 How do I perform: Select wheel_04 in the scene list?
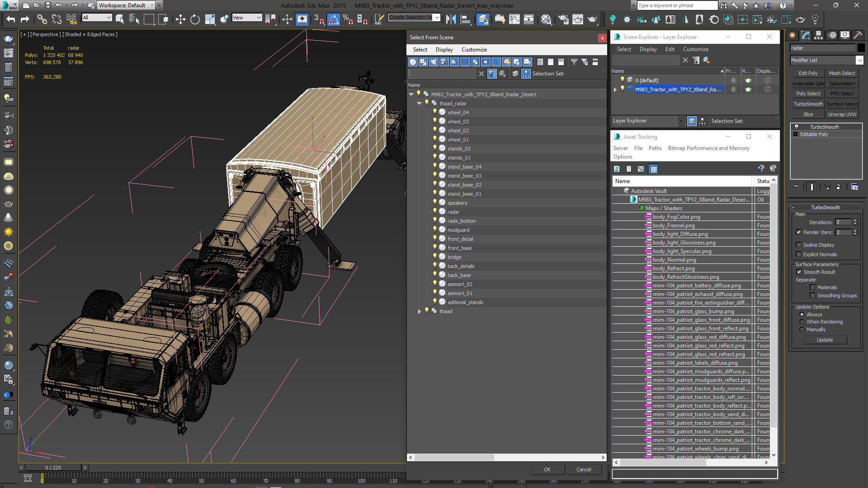pyautogui.click(x=458, y=113)
